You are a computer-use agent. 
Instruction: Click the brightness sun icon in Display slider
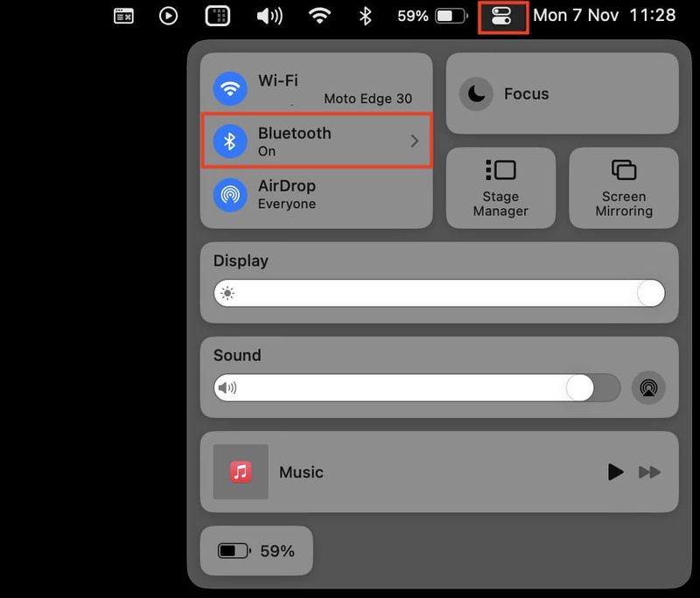227,293
